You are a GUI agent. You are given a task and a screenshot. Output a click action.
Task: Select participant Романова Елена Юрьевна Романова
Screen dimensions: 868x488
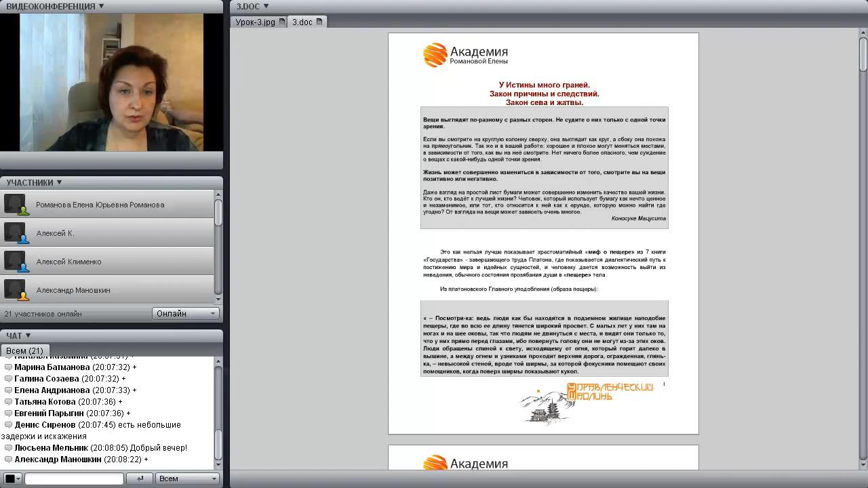click(x=100, y=205)
